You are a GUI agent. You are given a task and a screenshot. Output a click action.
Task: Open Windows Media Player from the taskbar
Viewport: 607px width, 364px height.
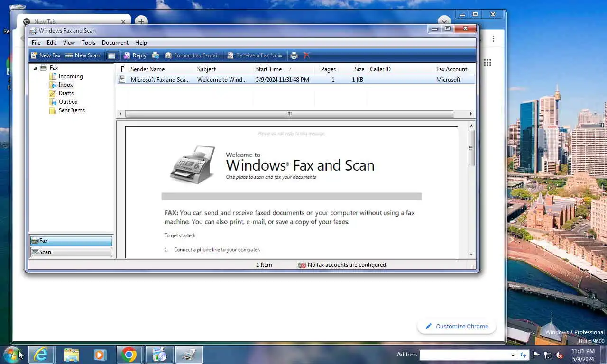point(100,355)
